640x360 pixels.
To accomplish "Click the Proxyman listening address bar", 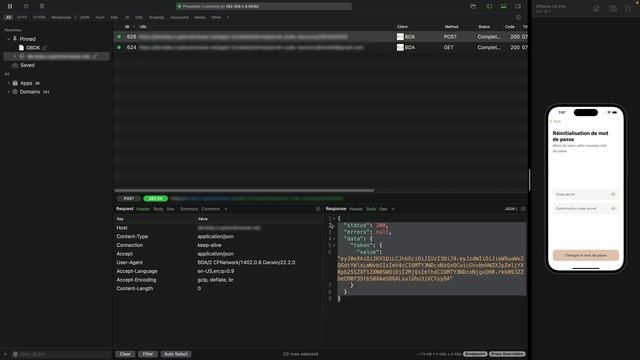I will [264, 6].
